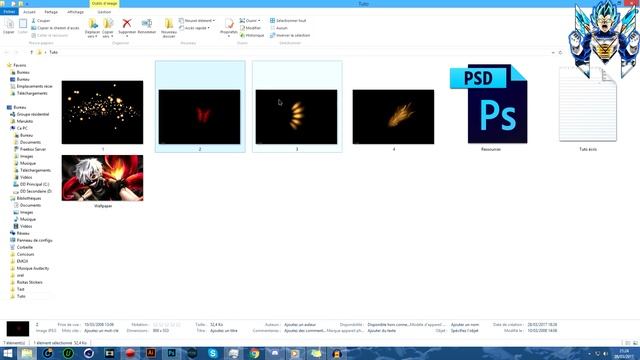Open Propriétés from the ribbon

coord(229,27)
